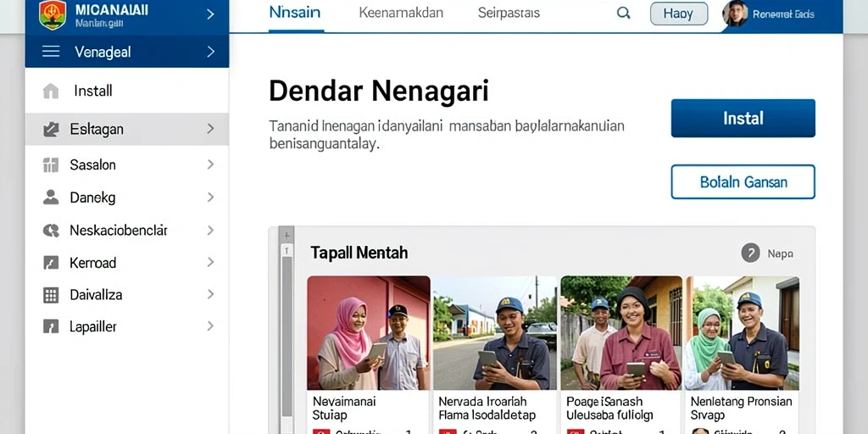868x434 pixels.
Task: Expand the Lapailler submenu chevron
Action: (210, 326)
